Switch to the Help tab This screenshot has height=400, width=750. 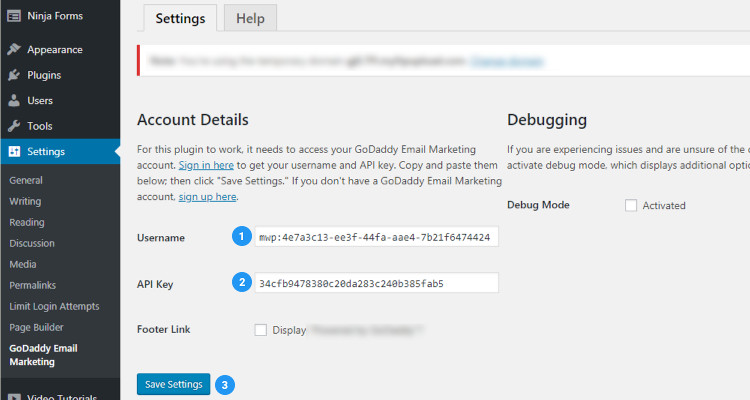[x=250, y=18]
